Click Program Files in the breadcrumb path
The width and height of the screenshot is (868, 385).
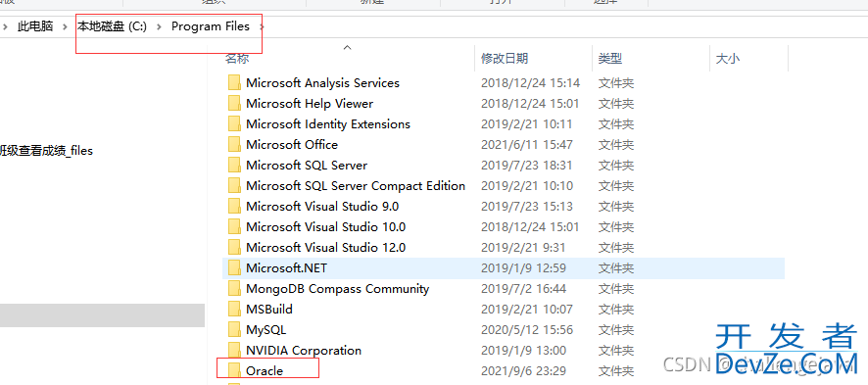click(211, 26)
